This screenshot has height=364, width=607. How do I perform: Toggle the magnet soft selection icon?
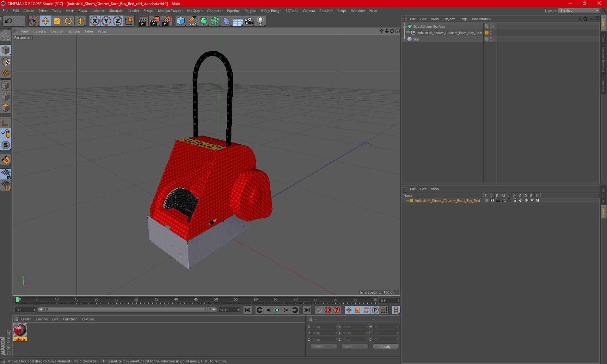(6, 160)
